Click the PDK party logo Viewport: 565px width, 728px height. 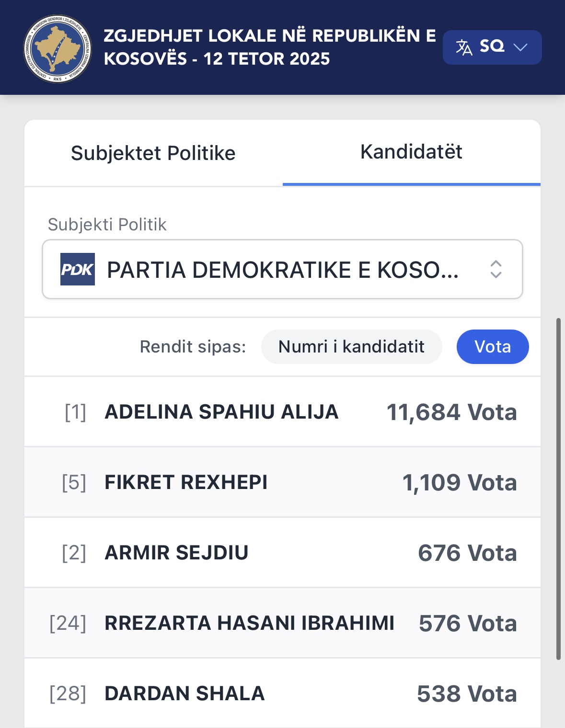click(78, 269)
